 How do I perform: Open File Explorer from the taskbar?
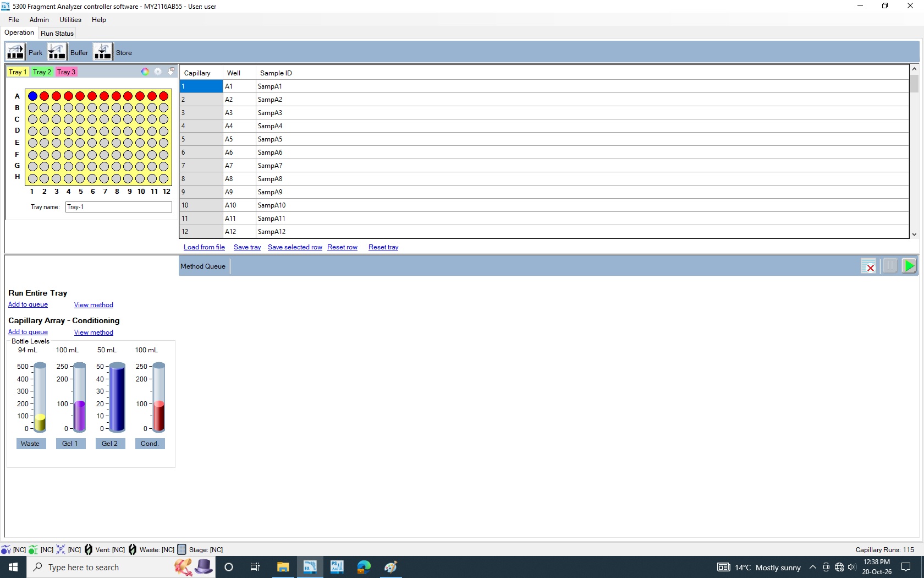283,567
